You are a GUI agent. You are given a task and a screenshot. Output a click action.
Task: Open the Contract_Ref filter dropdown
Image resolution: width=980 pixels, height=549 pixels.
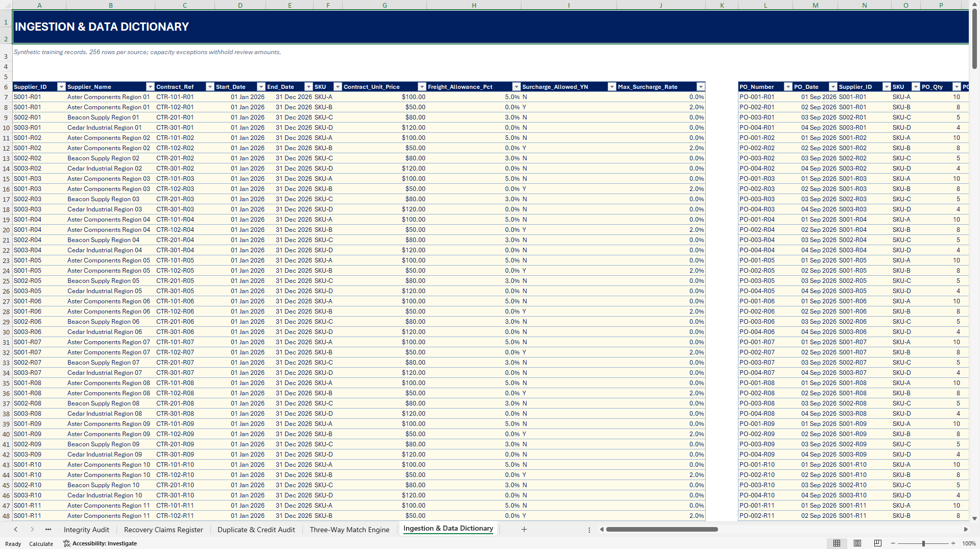point(210,87)
